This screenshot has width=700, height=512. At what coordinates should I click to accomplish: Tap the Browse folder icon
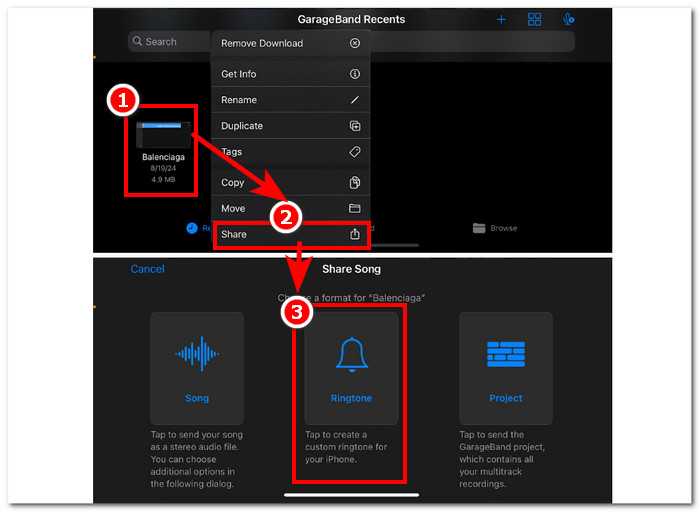pyautogui.click(x=479, y=228)
